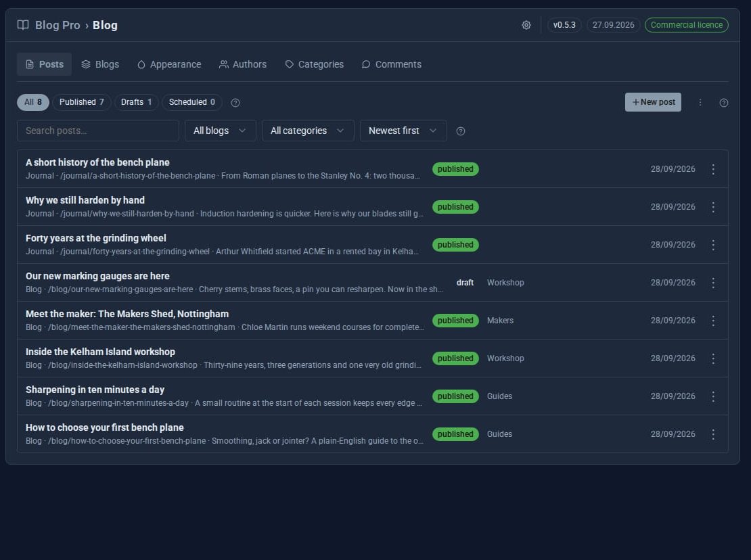Open actions menu for Our new marking gauges are here
The width and height of the screenshot is (751, 560).
(712, 283)
